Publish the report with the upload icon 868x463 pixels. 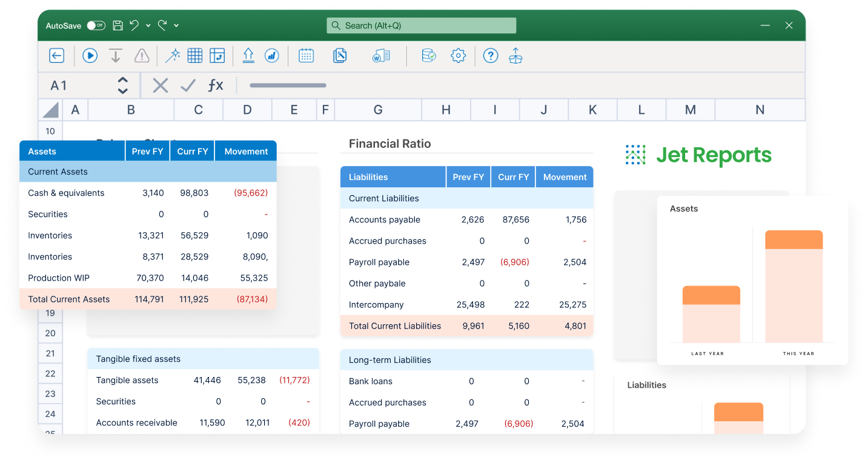[x=515, y=55]
